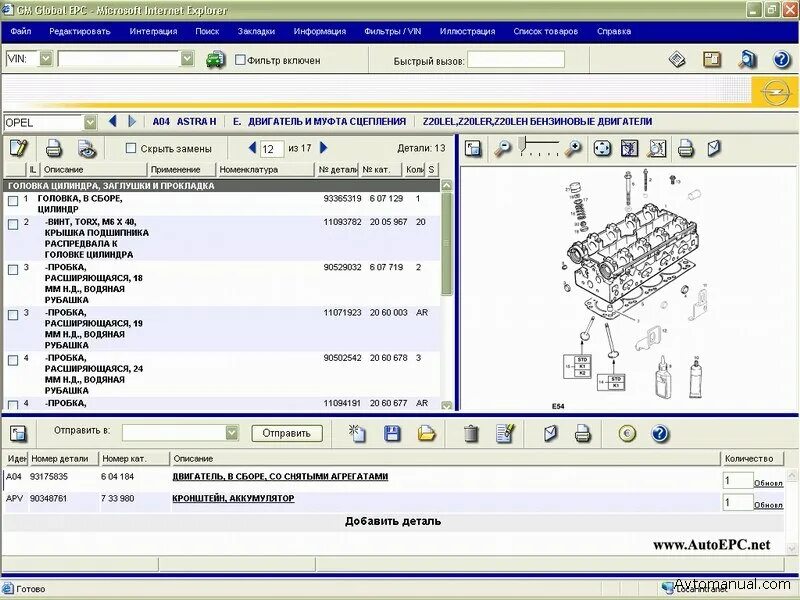Expand shopping list panel icon
Screen dimensions: 800x600
tap(18, 434)
